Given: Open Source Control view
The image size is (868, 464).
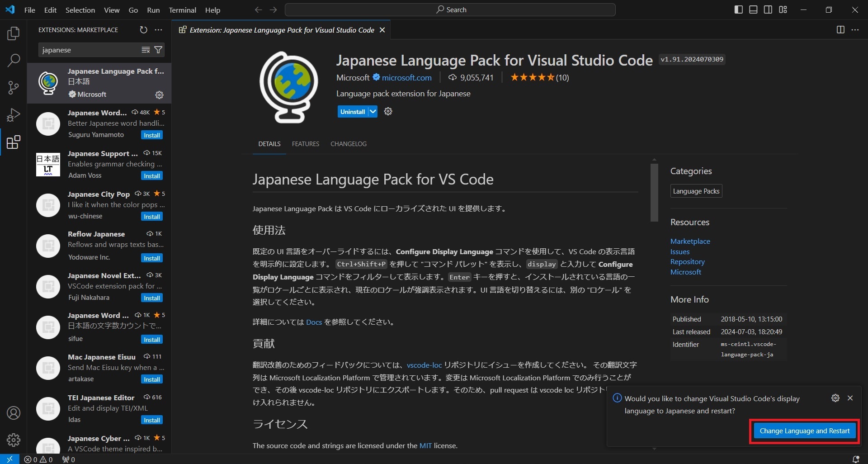Looking at the screenshot, I should (x=14, y=87).
